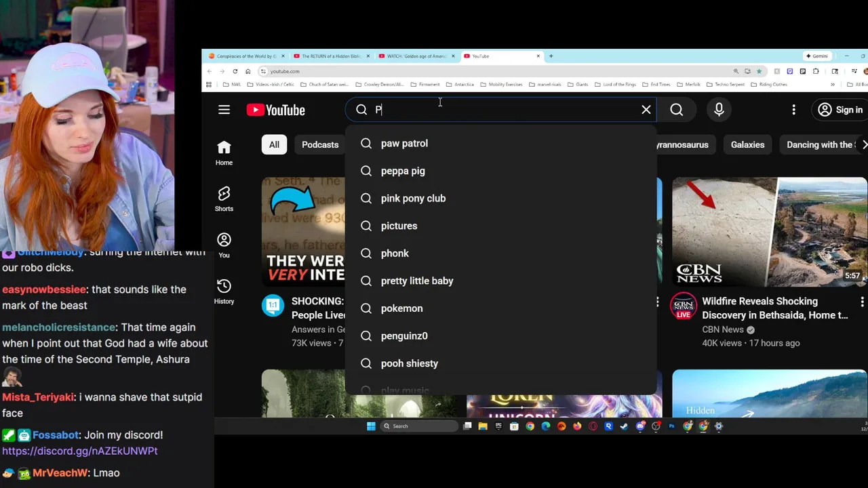This screenshot has width=868, height=488.
Task: Choose 'peppa pig' suggestion
Action: 500,171
